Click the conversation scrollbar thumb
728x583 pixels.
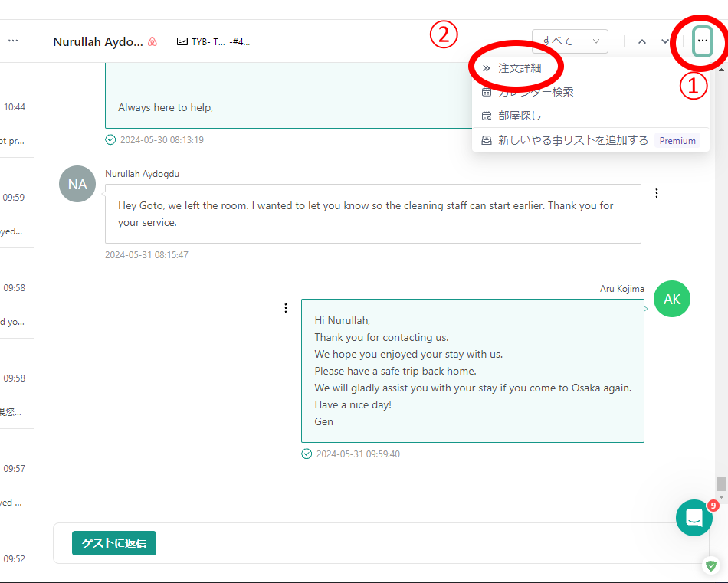point(721,483)
